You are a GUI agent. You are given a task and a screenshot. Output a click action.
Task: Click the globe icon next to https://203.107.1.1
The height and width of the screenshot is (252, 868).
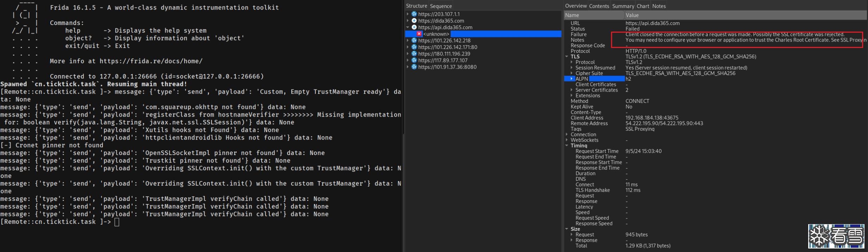click(x=414, y=14)
